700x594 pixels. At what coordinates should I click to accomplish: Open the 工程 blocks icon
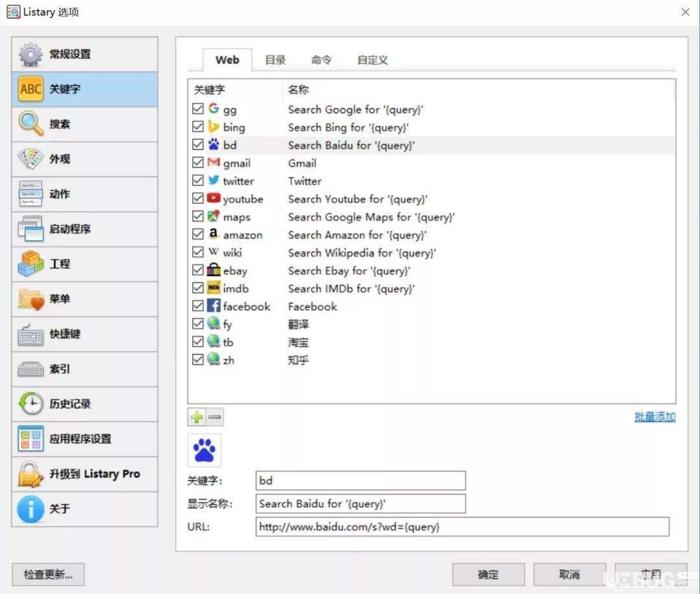coord(30,264)
